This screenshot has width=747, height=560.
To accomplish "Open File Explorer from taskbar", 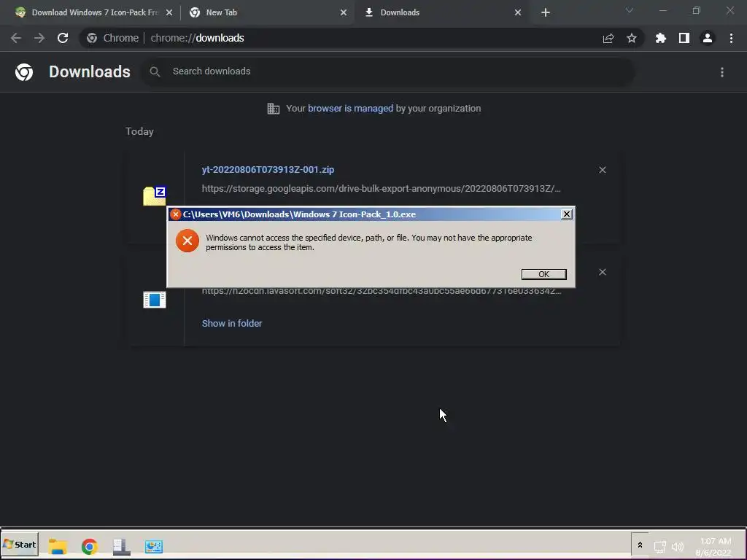I will point(58,546).
